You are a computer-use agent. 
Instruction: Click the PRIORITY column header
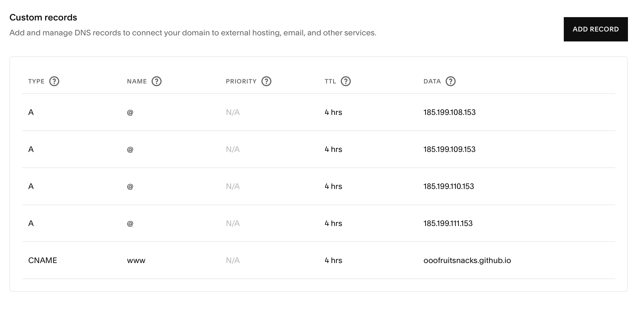[x=241, y=81]
